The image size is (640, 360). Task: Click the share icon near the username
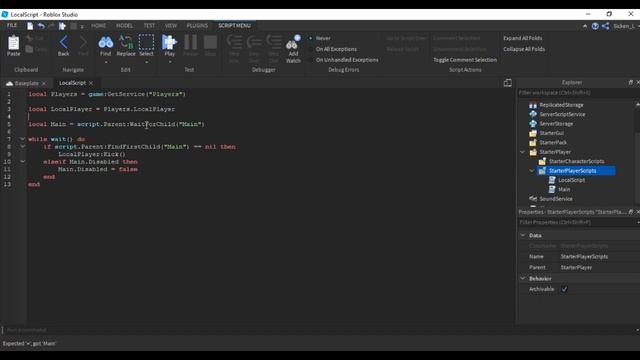tap(606, 26)
